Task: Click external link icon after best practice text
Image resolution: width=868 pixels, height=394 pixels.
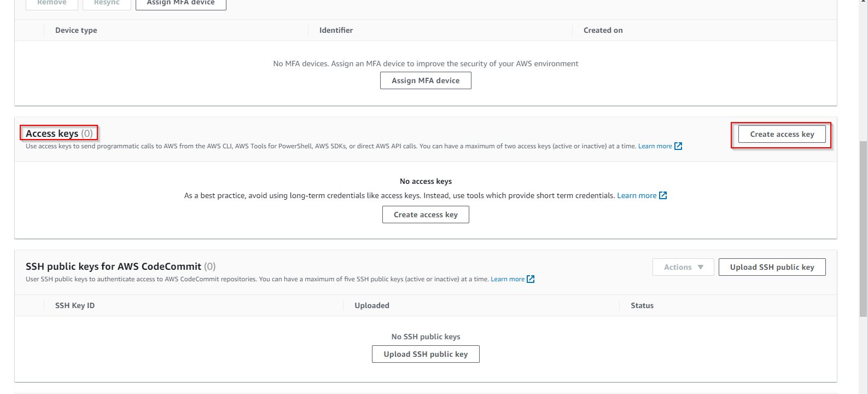Action: pyautogui.click(x=663, y=195)
